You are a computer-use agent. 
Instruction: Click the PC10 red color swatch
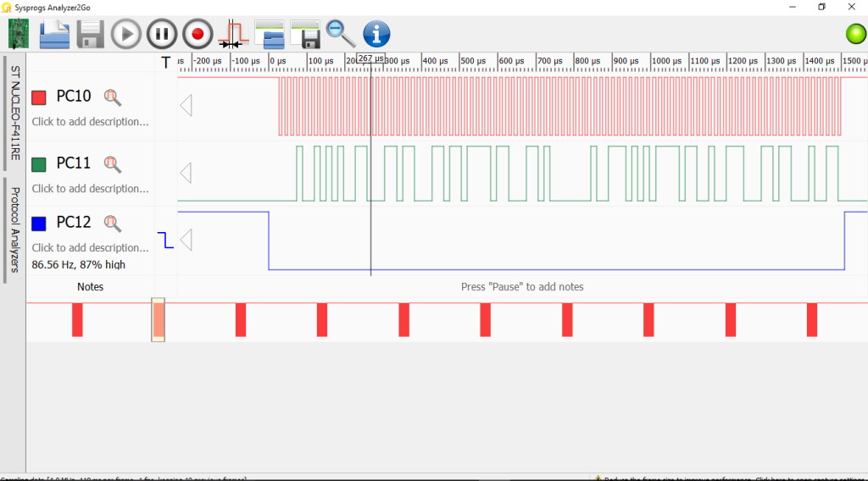point(38,97)
